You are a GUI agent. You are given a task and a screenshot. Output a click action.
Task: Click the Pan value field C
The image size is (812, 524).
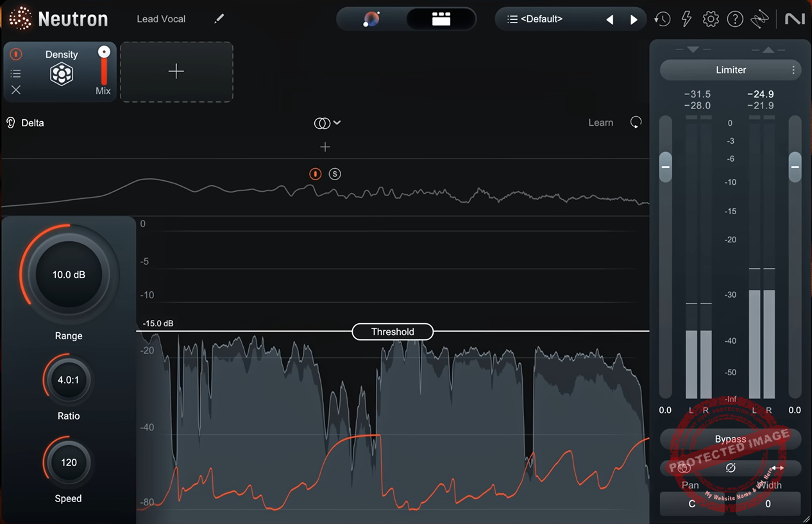(692, 504)
